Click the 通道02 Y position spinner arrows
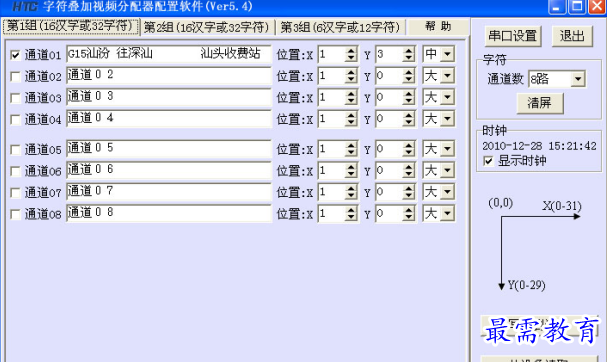607x362 pixels. coord(409,76)
